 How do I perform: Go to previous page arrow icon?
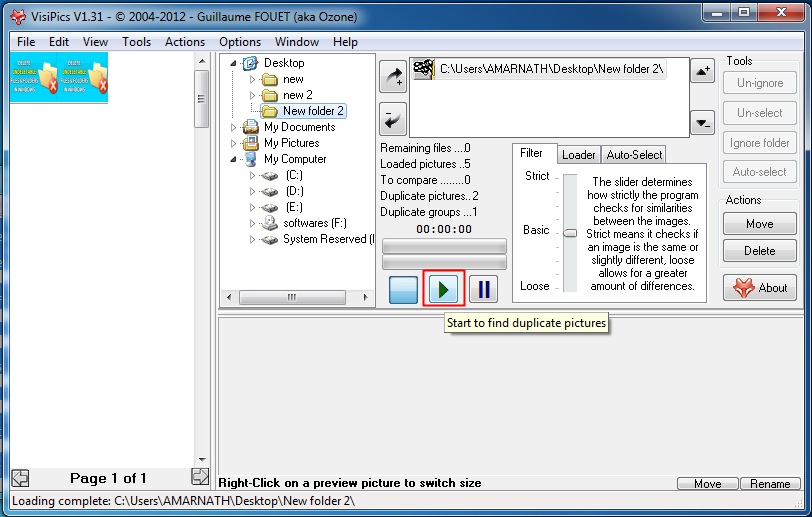(x=19, y=478)
